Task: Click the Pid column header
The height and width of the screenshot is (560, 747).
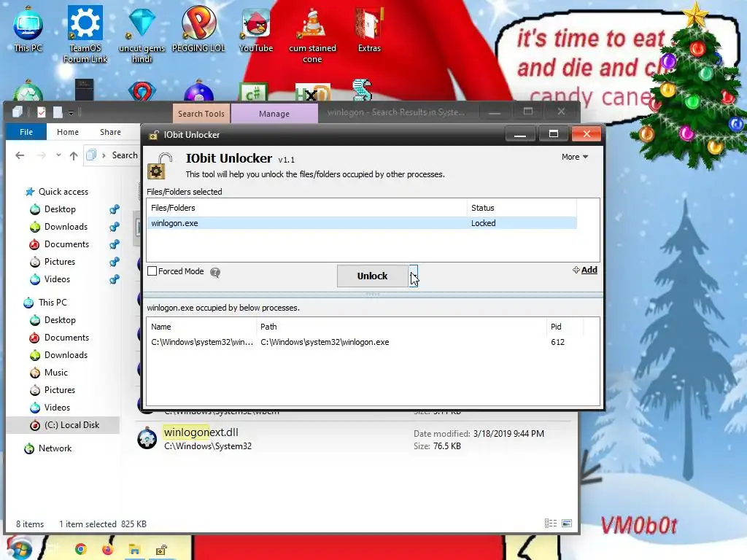Action: [x=565, y=327]
